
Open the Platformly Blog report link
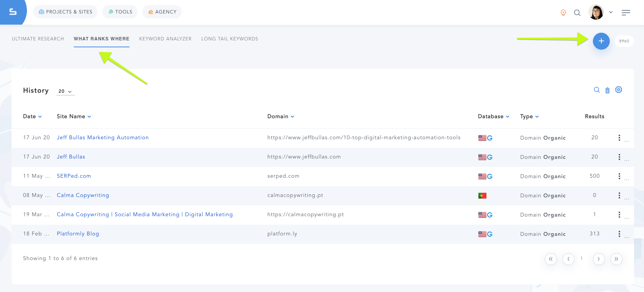tap(78, 234)
